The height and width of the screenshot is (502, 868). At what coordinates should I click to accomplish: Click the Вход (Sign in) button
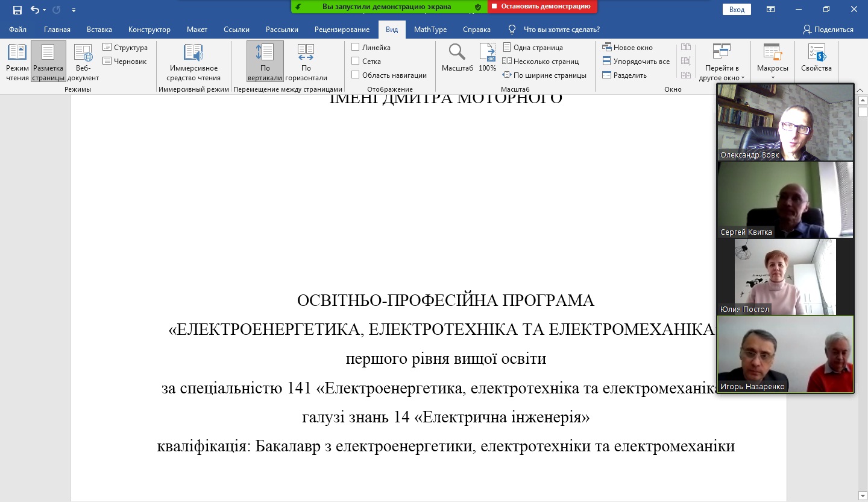737,9
